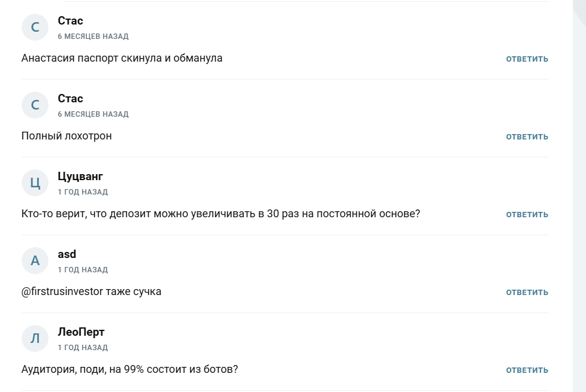
Task: Click ОТВЕТИТЬ on Стас's first comment
Action: pos(527,59)
